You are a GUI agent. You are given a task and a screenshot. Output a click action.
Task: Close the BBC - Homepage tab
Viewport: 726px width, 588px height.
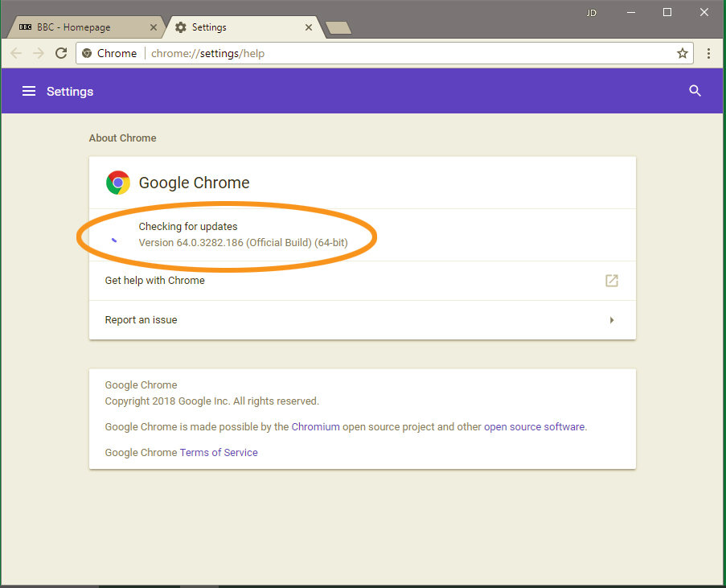tap(153, 27)
